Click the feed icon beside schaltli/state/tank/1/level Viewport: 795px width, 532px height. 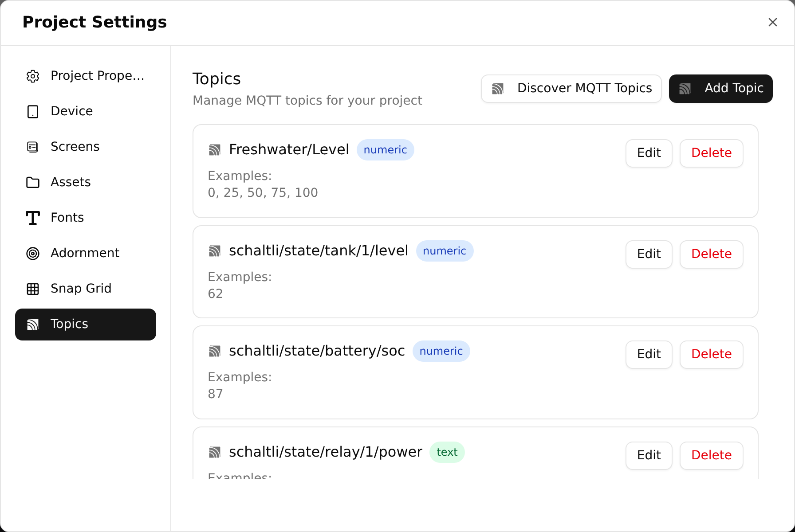coord(215,251)
